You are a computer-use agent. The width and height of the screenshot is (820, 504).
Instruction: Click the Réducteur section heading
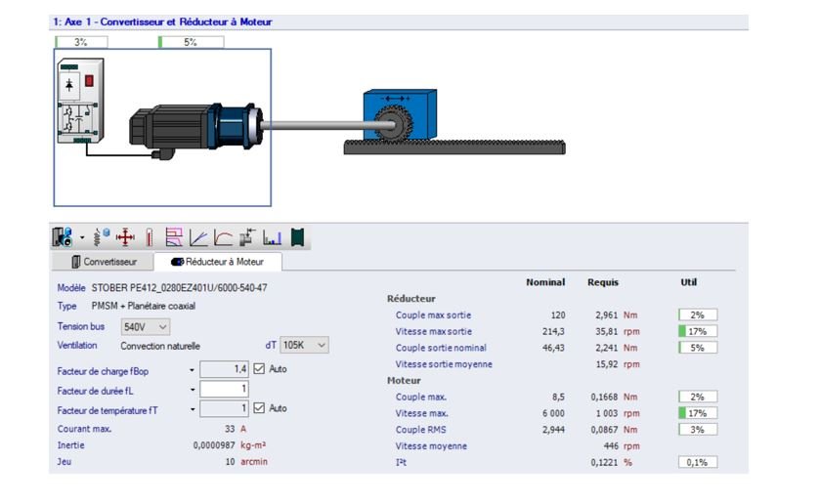[411, 299]
